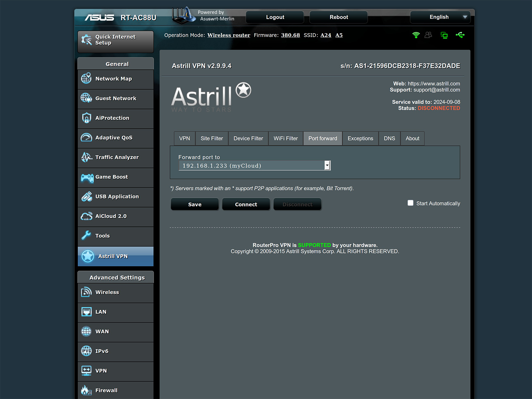This screenshot has height=399, width=532.
Task: Click the General section header
Action: click(116, 64)
